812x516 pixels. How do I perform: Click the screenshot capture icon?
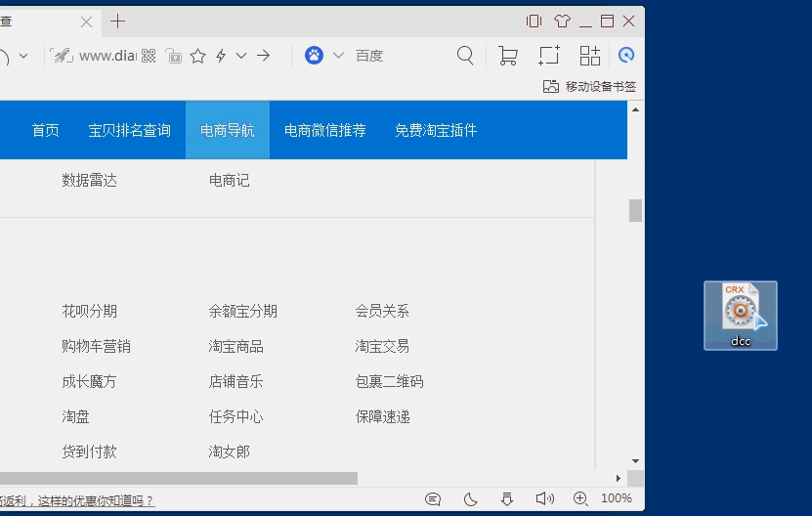point(549,56)
